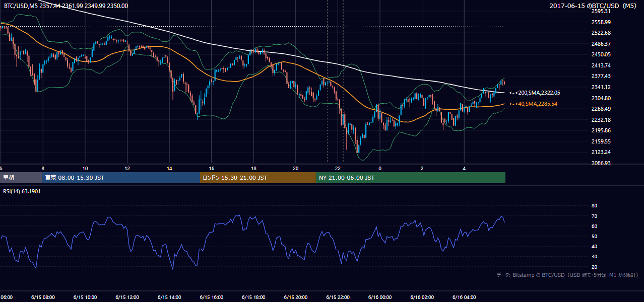Click RSI scale value 40

(x=594, y=247)
